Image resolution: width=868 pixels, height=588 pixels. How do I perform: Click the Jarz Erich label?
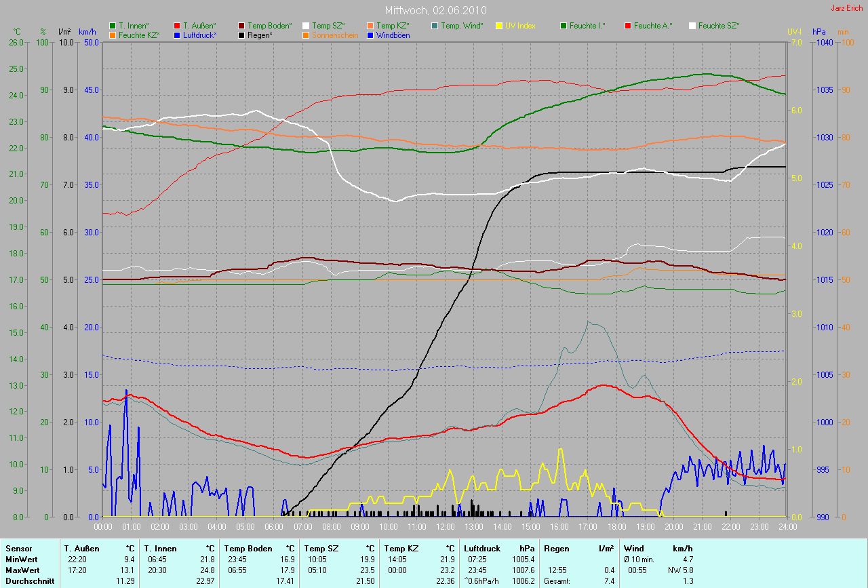[x=848, y=9]
